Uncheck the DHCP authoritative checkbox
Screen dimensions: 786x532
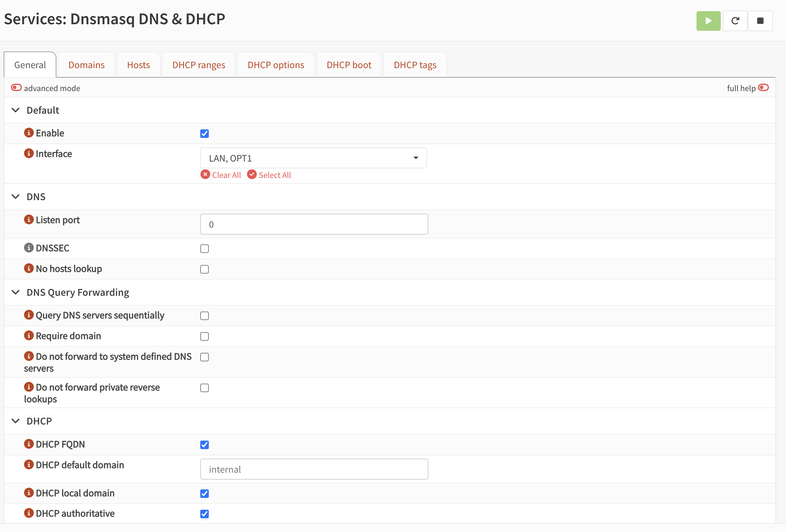click(x=204, y=514)
